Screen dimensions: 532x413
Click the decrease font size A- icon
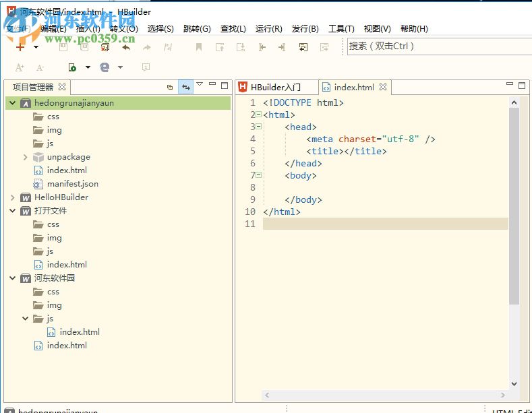tap(40, 67)
